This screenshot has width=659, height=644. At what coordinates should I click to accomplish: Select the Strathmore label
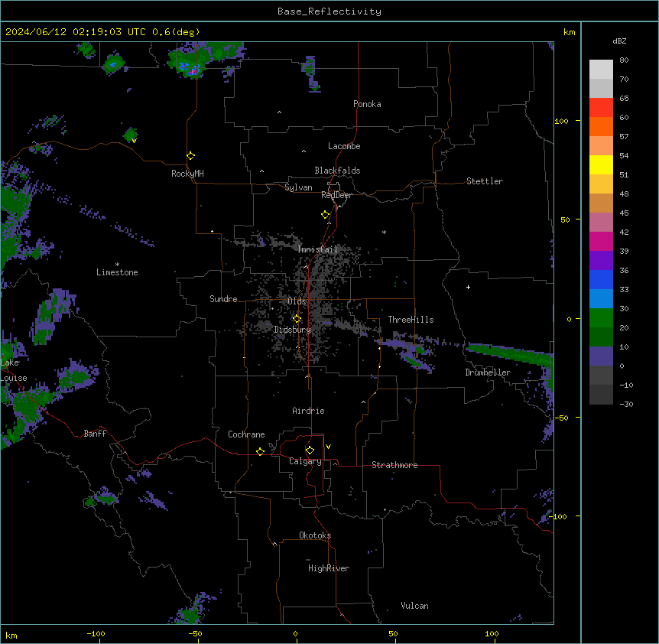[394, 465]
